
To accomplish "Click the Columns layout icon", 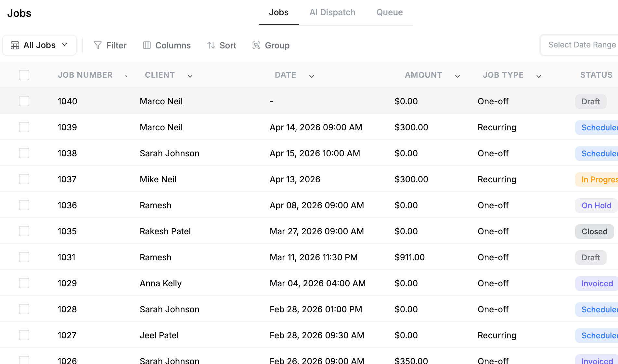I will coord(147,45).
